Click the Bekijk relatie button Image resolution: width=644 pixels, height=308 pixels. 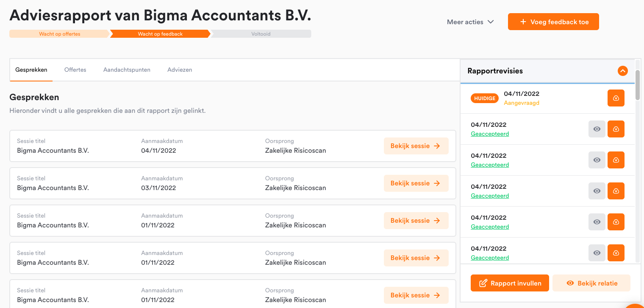pyautogui.click(x=591, y=283)
